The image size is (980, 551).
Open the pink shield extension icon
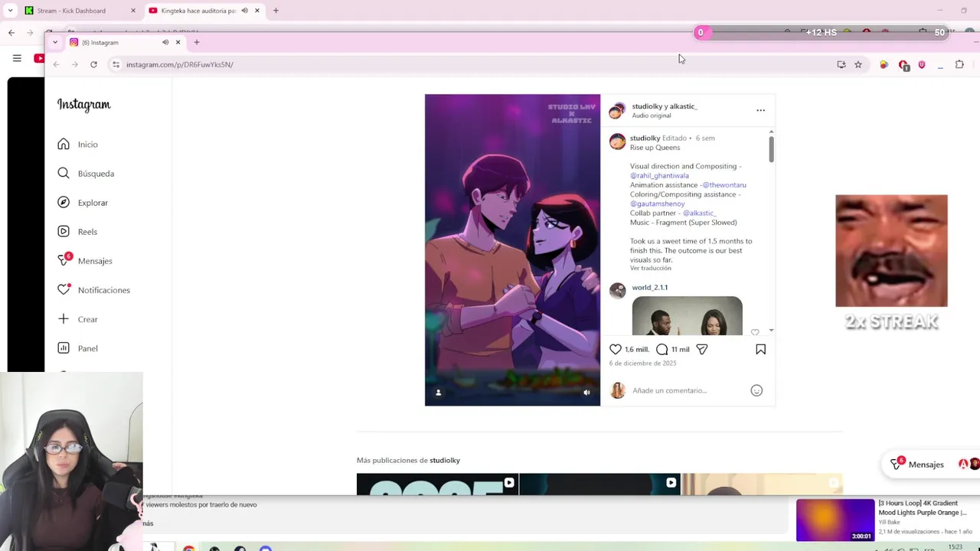click(921, 64)
